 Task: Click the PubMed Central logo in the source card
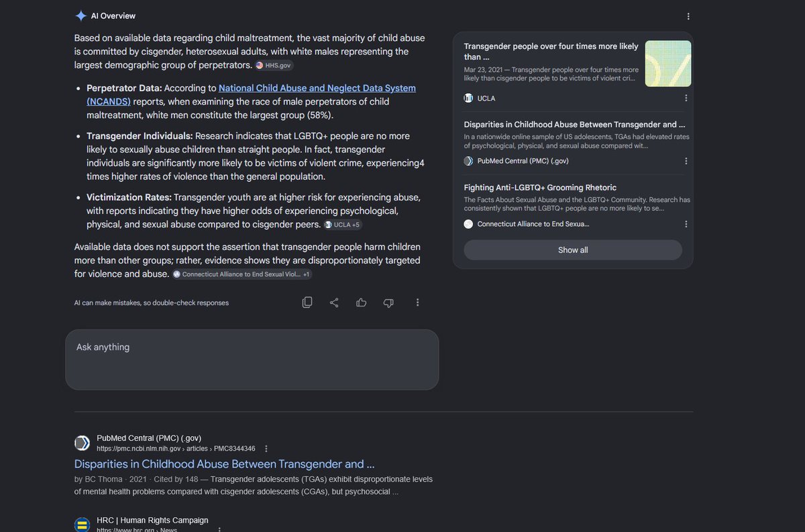[468, 161]
